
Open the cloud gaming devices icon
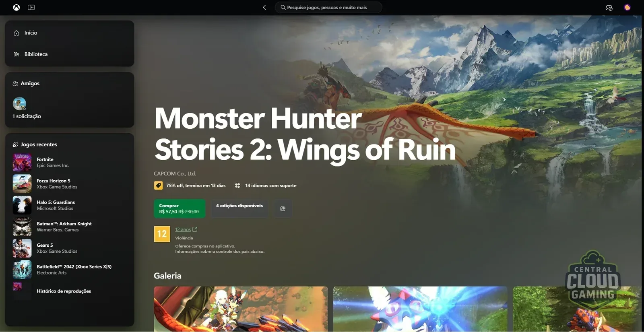point(609,8)
